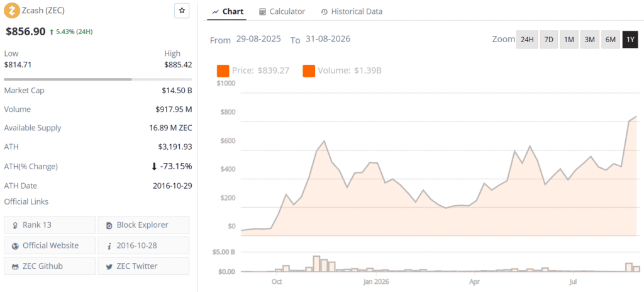Screen dimensions: 644x292
Task: Click the ZEC Twitter bird icon
Action: [x=109, y=266]
